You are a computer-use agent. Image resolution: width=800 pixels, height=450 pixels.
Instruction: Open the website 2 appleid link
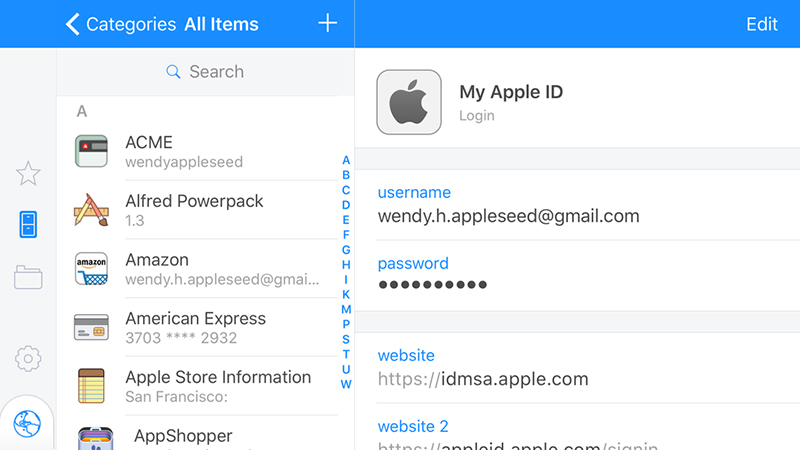(x=518, y=445)
